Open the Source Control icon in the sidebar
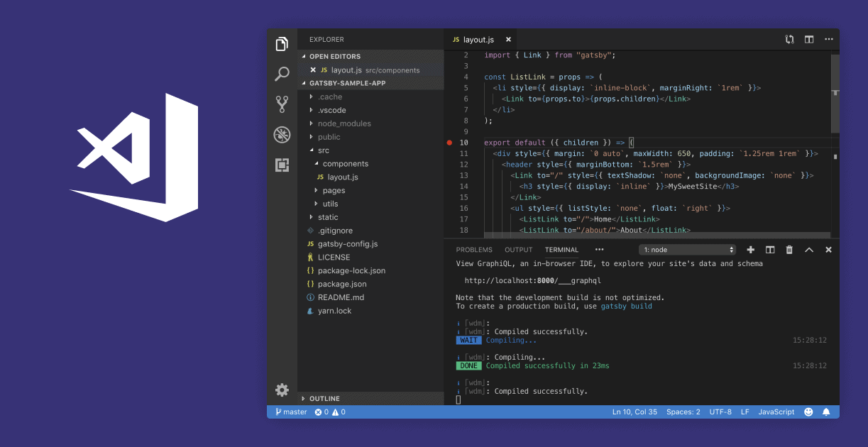The width and height of the screenshot is (868, 447). point(282,104)
